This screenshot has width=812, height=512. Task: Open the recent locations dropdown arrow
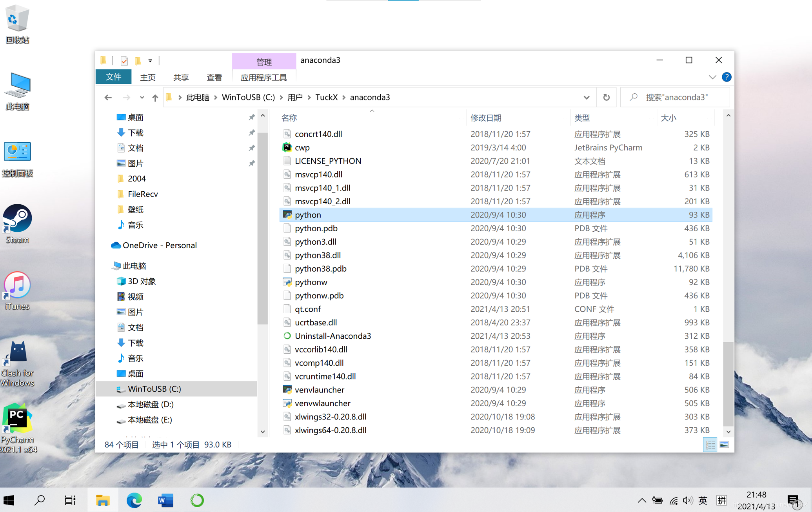pyautogui.click(x=142, y=98)
